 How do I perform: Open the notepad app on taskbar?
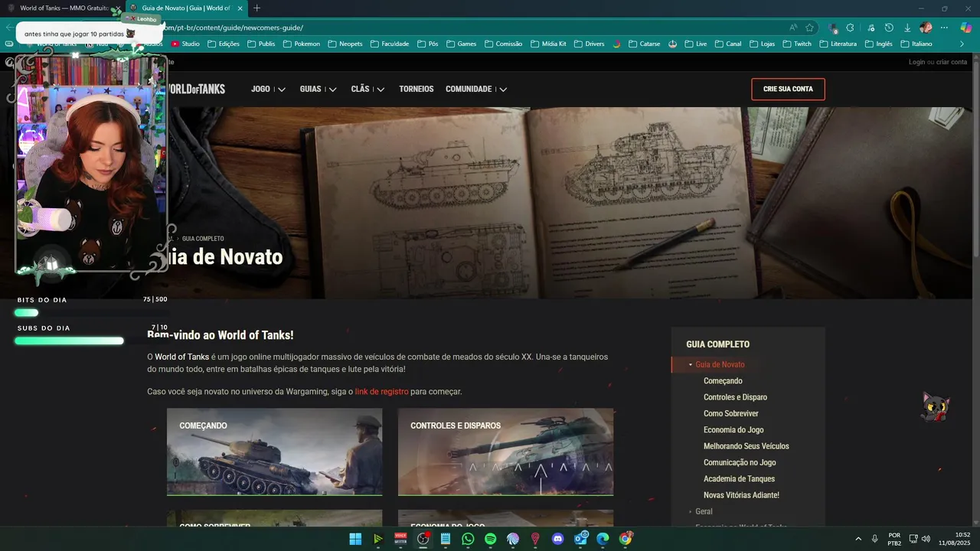pos(446,539)
